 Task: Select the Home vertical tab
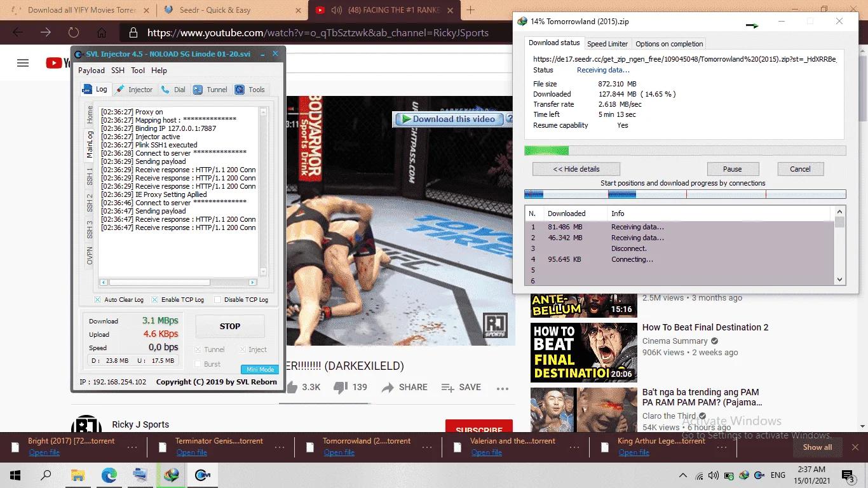[90, 114]
